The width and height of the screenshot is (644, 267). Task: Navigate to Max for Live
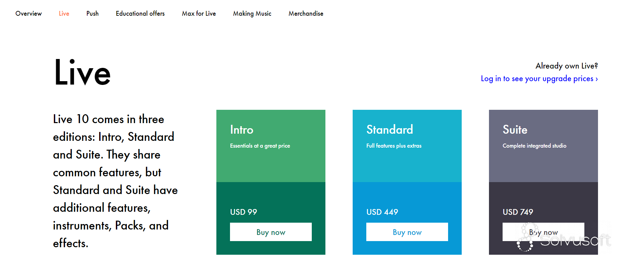199,14
